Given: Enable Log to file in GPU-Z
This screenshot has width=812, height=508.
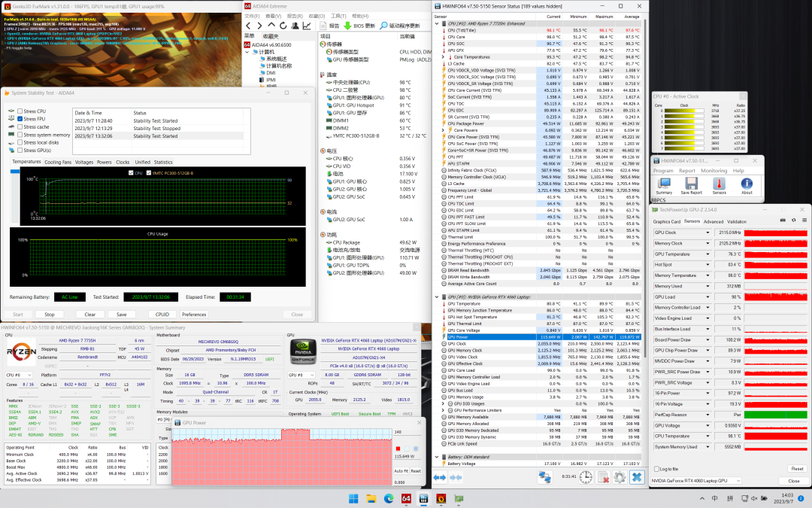Looking at the screenshot, I should tap(657, 469).
